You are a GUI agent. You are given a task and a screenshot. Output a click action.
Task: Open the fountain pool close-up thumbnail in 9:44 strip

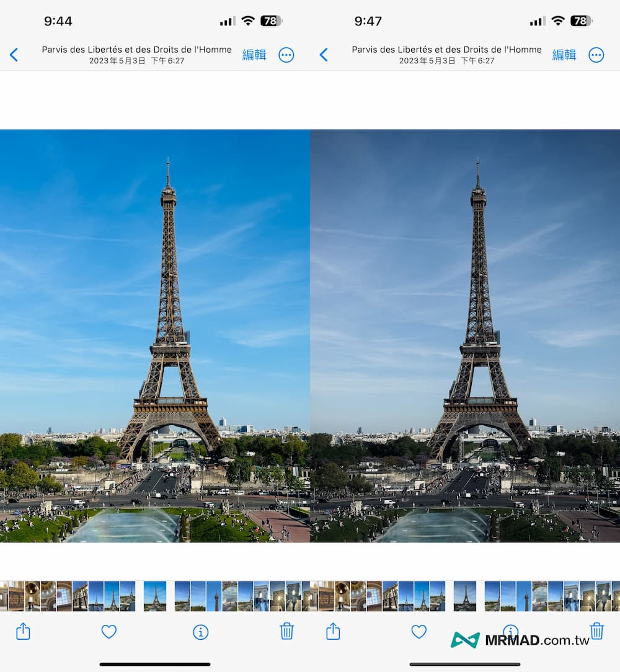(230, 596)
